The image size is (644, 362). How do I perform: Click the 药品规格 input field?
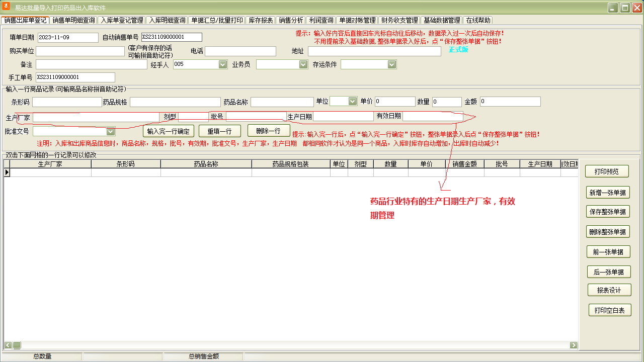175,102
